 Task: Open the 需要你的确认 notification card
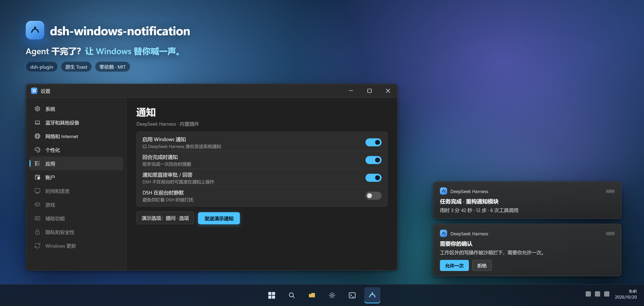(x=527, y=250)
